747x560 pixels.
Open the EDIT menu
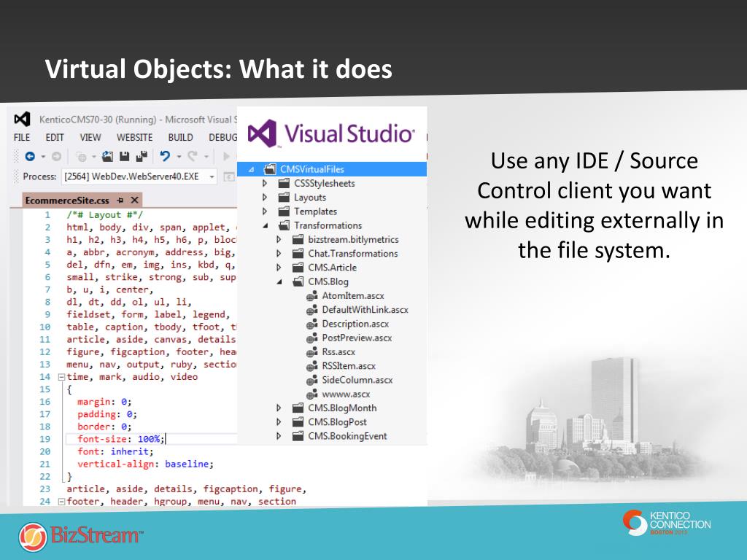tap(55, 138)
